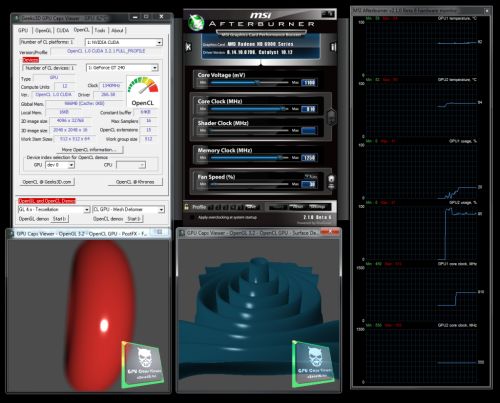Open the Afterburner information (i) icon

point(333,47)
